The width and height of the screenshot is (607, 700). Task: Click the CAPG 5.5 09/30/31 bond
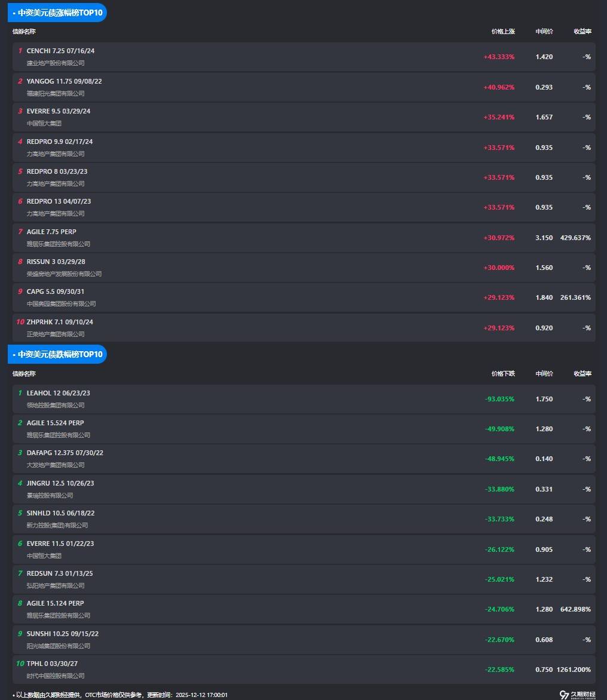coord(56,291)
